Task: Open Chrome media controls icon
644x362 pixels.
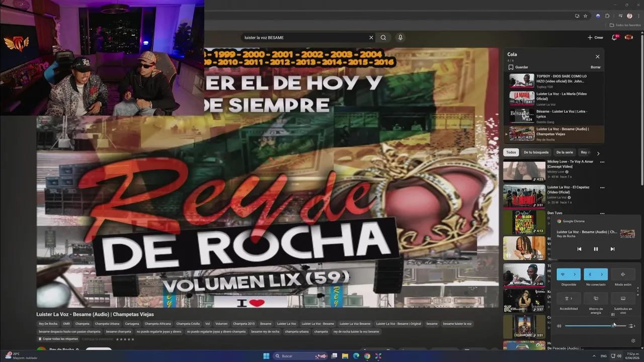Action: (x=619, y=16)
